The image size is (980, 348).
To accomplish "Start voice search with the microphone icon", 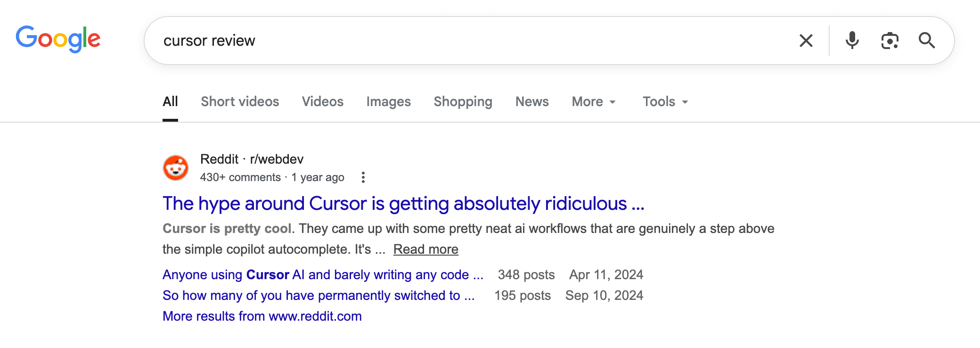I will point(852,41).
